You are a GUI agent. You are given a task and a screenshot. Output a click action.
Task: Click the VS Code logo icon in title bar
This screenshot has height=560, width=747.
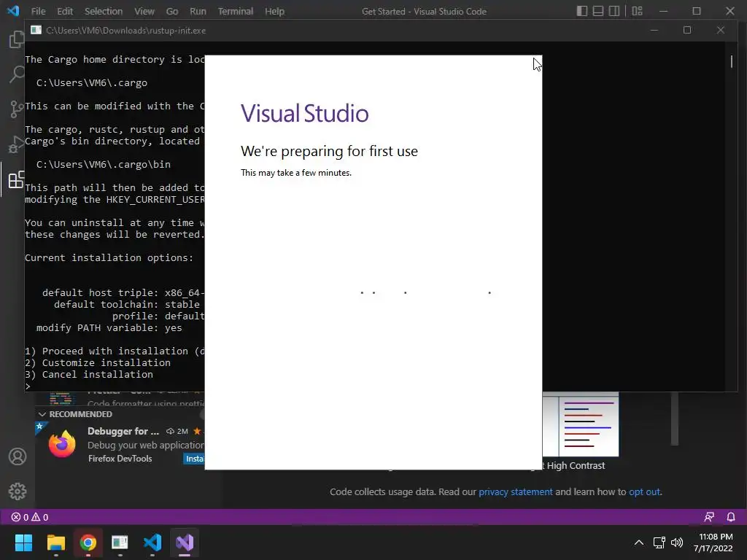(x=13, y=10)
